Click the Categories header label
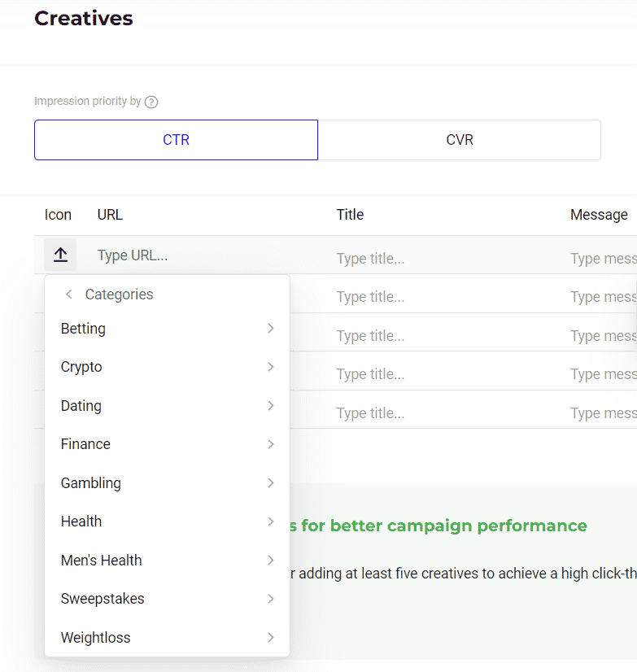 (x=119, y=295)
